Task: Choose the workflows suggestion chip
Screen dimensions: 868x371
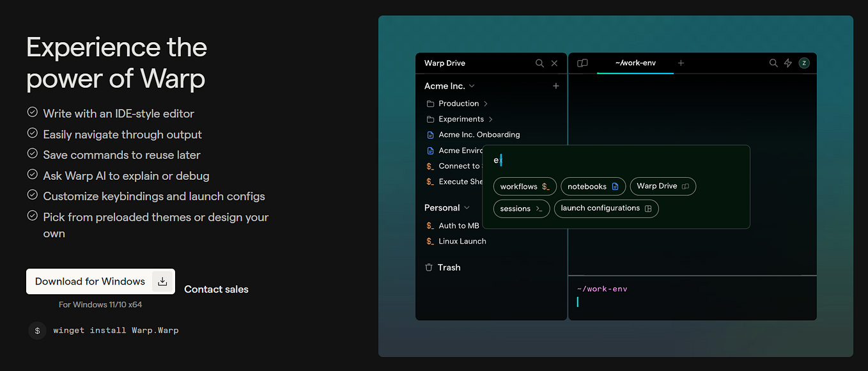Action: 524,186
